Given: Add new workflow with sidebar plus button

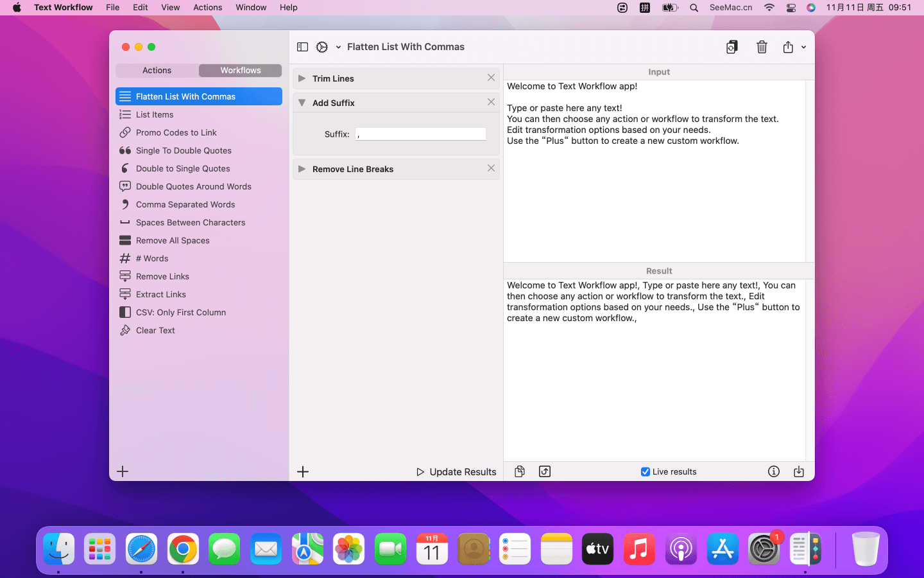Looking at the screenshot, I should click(123, 471).
